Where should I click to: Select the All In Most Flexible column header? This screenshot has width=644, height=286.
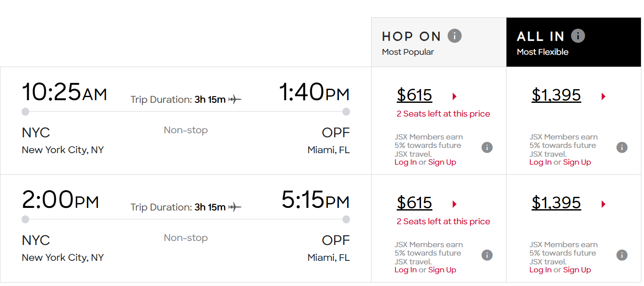pos(573,42)
